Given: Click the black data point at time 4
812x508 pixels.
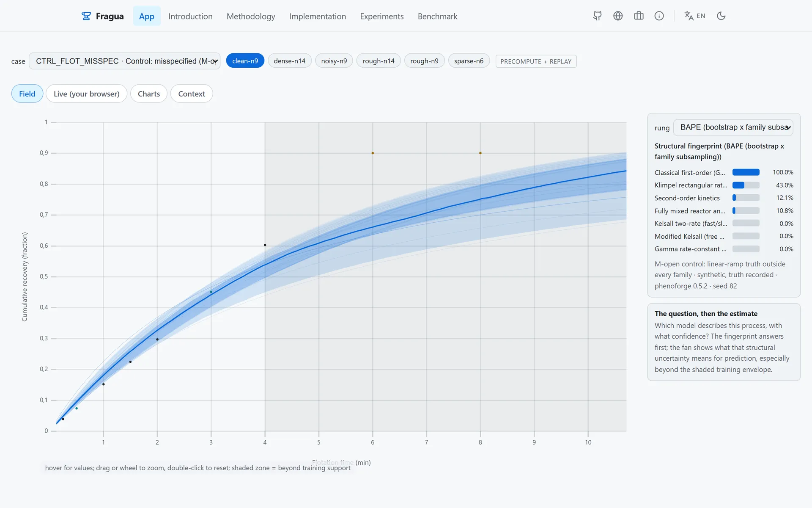Looking at the screenshot, I should [265, 245].
